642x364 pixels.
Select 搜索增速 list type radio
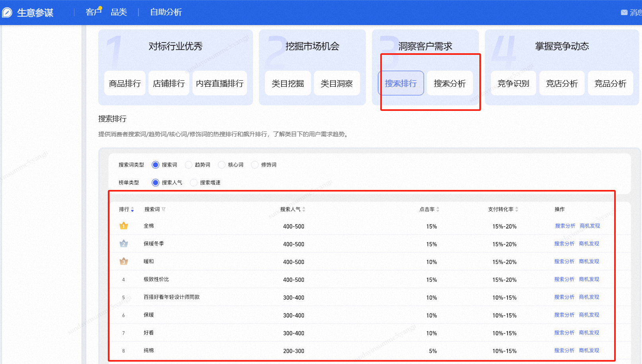pyautogui.click(x=194, y=183)
